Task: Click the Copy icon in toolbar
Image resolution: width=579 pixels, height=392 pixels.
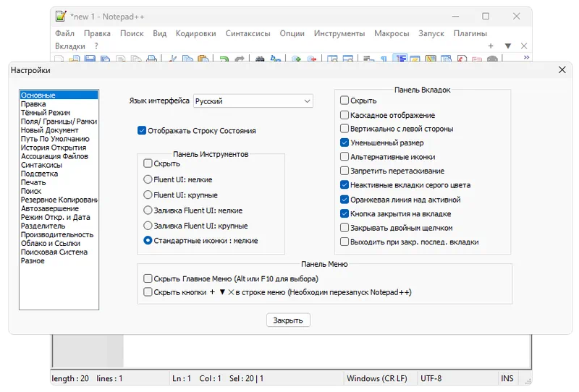Action: 187,59
